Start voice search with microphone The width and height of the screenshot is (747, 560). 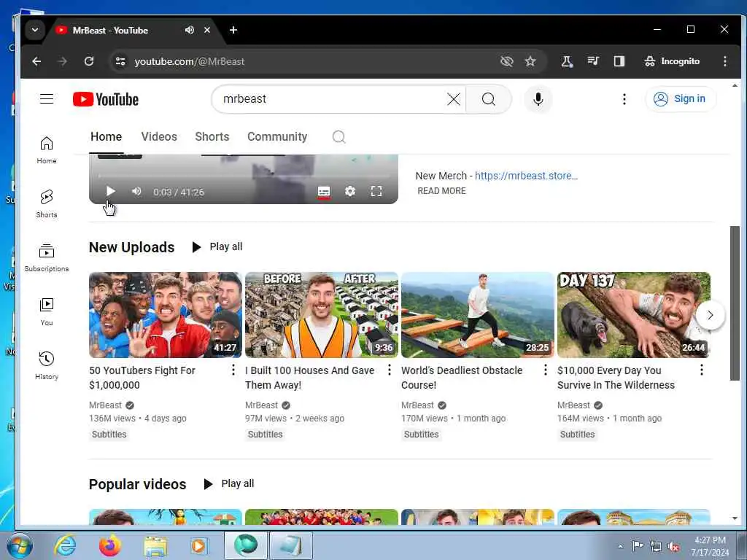tap(538, 99)
